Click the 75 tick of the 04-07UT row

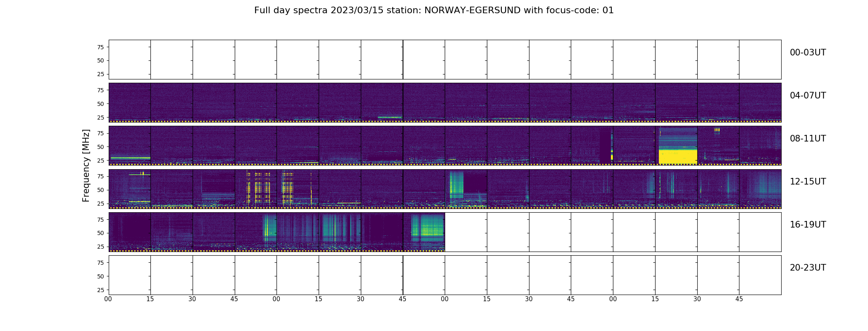[x=100, y=90]
